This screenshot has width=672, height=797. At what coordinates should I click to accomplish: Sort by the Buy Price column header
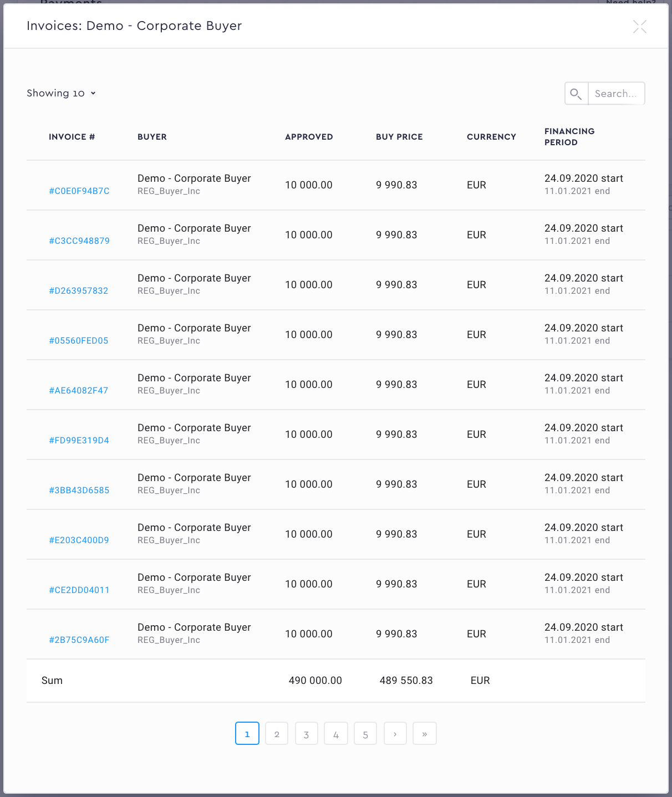click(399, 137)
